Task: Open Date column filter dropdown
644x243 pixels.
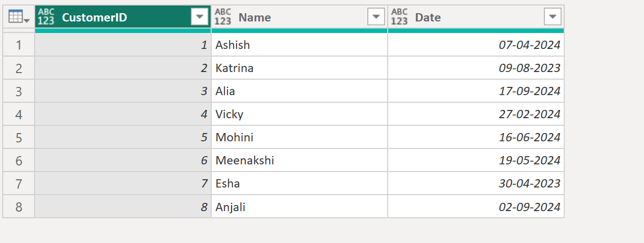Action: point(552,18)
